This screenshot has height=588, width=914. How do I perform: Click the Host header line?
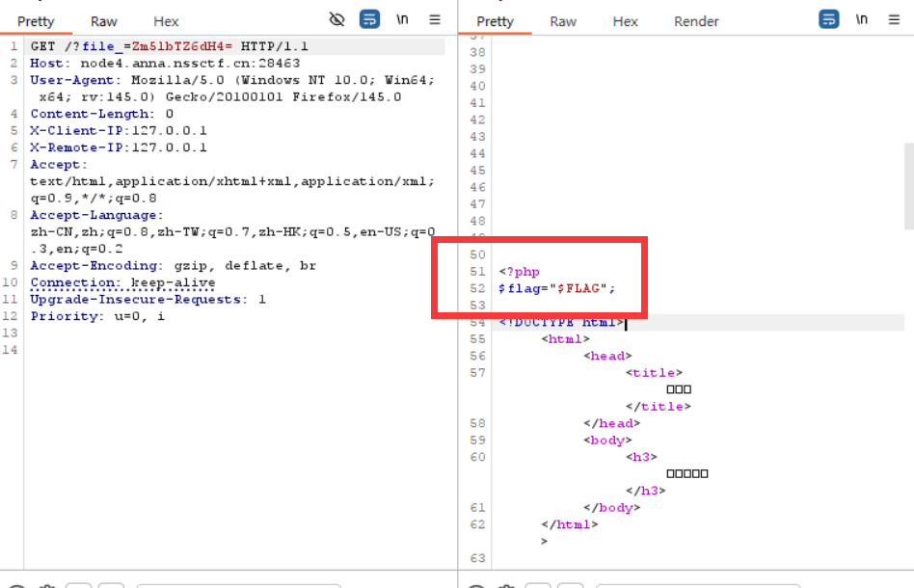(166, 63)
